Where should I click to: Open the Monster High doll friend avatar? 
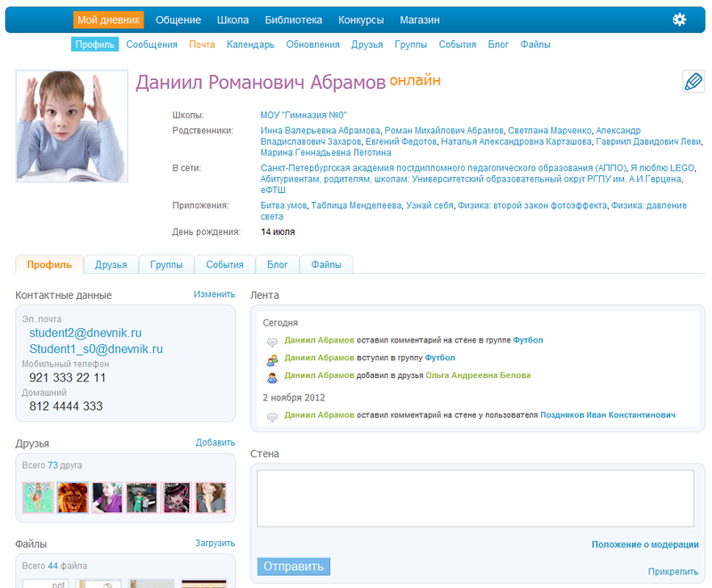(x=176, y=497)
